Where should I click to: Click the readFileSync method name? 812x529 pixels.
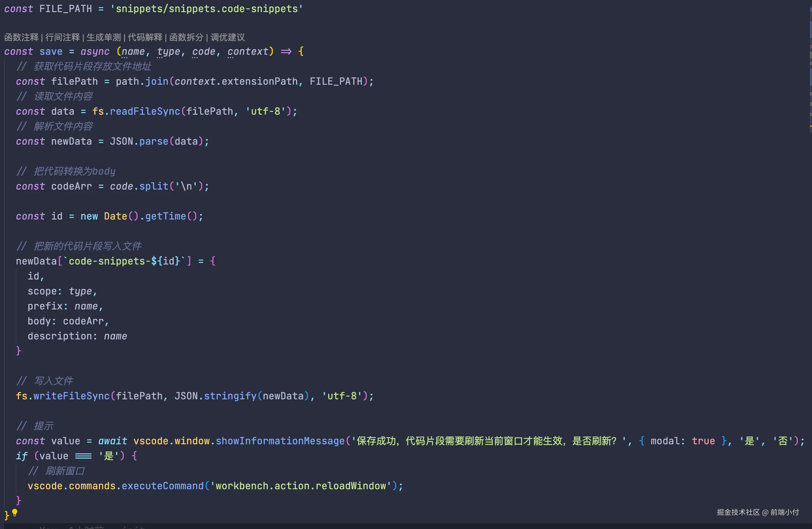tap(145, 112)
